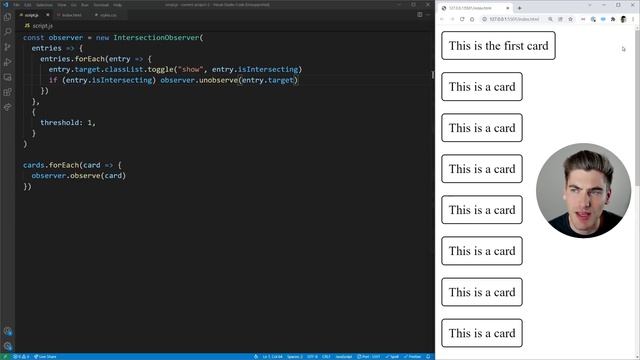Open the Chrome profile avatar menu
This screenshot has height=360, width=640.
[x=623, y=19]
